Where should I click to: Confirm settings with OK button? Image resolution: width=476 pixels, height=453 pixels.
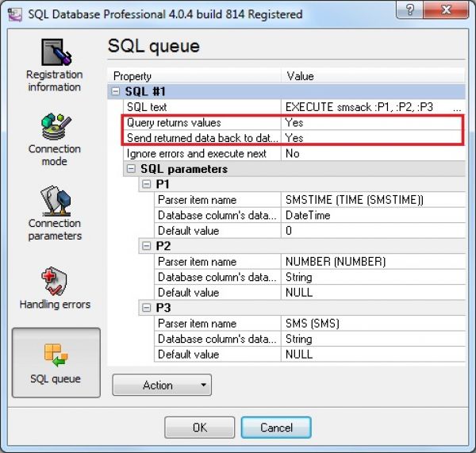point(199,427)
